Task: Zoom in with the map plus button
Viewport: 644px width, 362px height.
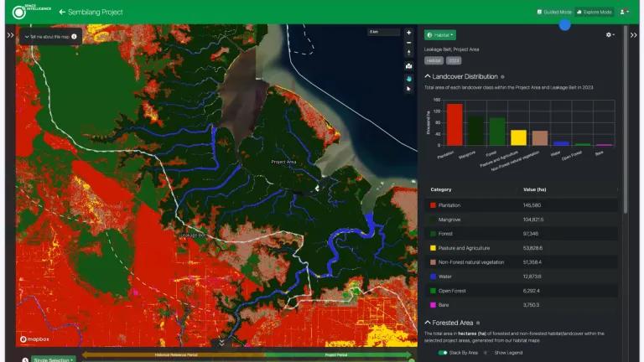Action: [x=408, y=33]
